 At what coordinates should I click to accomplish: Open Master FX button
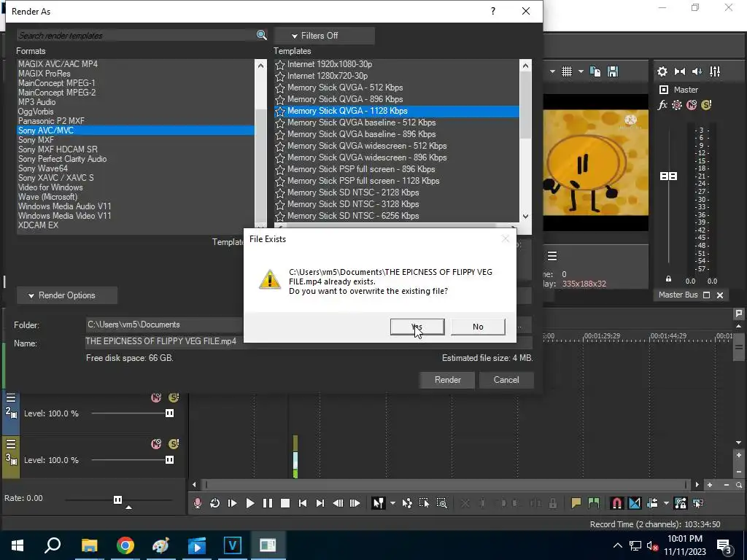pos(662,105)
